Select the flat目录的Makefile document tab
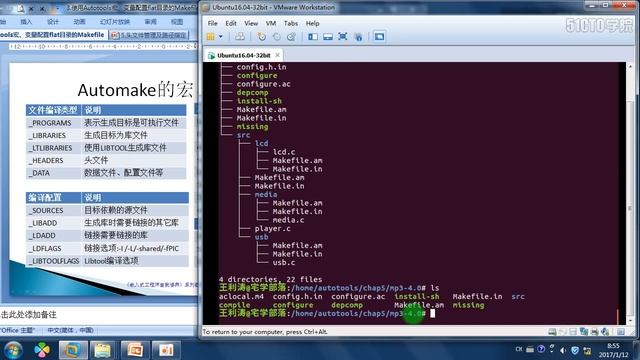Viewport: 640px width, 360px height. [x=53, y=35]
